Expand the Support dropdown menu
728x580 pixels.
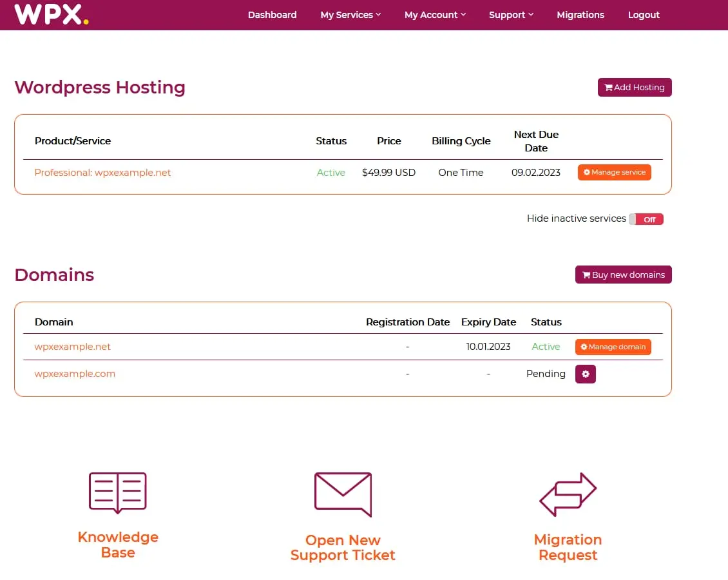click(x=511, y=15)
